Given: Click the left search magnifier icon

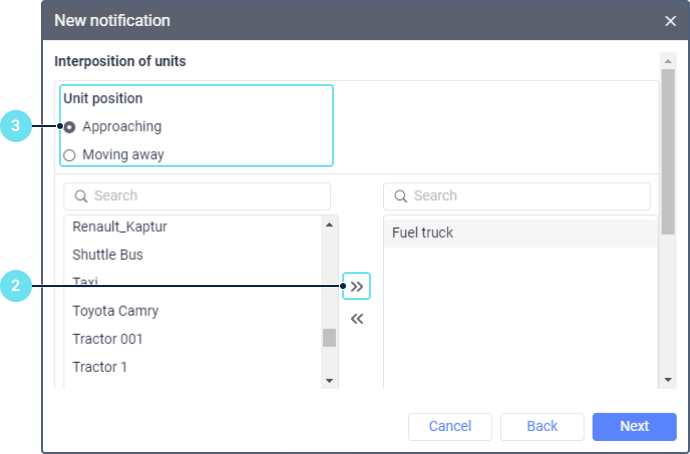Looking at the screenshot, I should pos(80,196).
